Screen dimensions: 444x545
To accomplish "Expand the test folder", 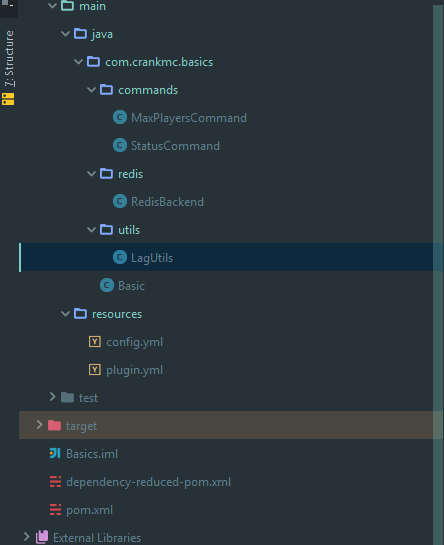I will (x=53, y=397).
